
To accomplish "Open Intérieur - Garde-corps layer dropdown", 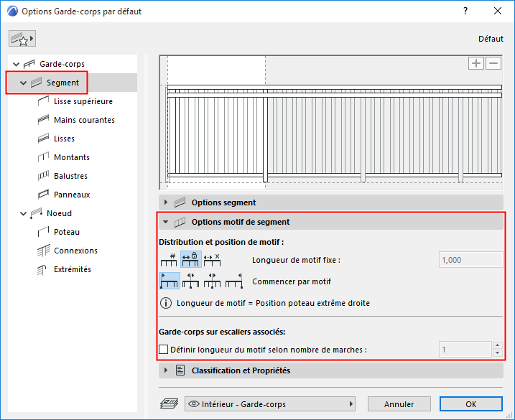I will pos(270,403).
